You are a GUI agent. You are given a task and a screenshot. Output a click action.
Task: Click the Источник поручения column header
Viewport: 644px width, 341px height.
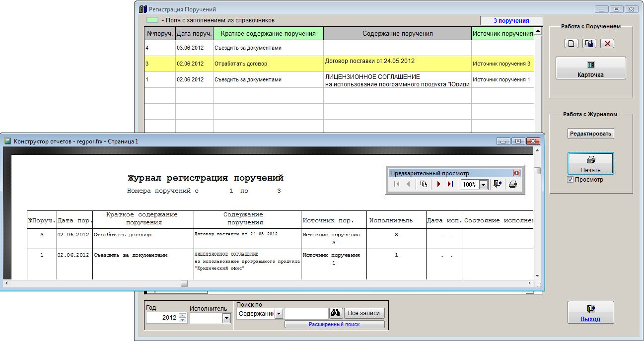coord(502,34)
